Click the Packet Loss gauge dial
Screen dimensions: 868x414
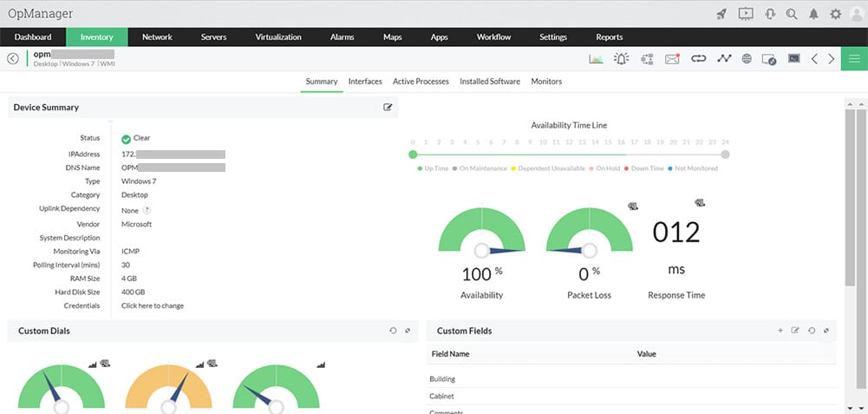[x=590, y=233]
